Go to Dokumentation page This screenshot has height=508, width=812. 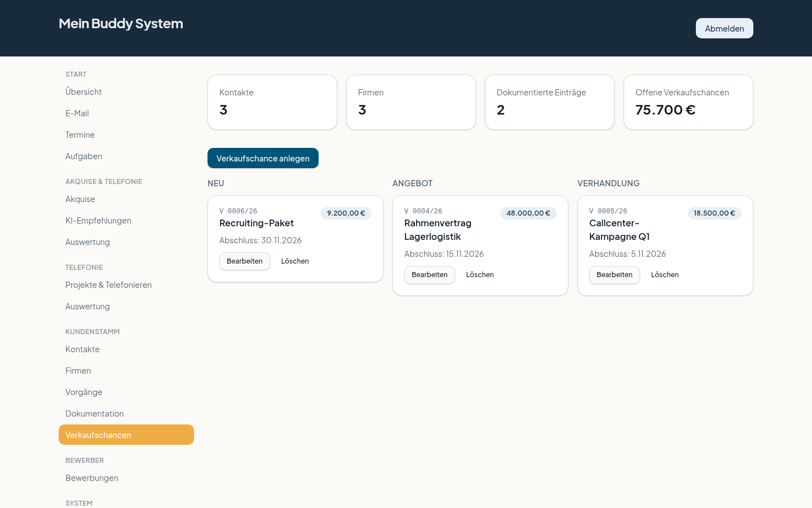pyautogui.click(x=126, y=414)
